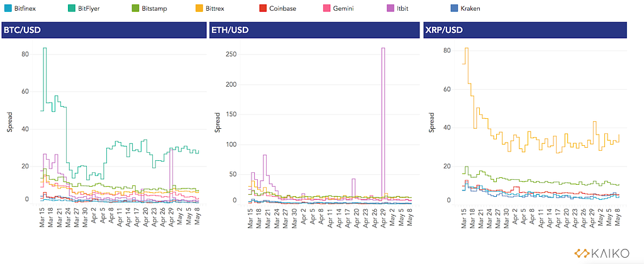Click the Itbit spike on ETH/USD chart
Viewport: 644px width, 264px height.
(x=383, y=48)
